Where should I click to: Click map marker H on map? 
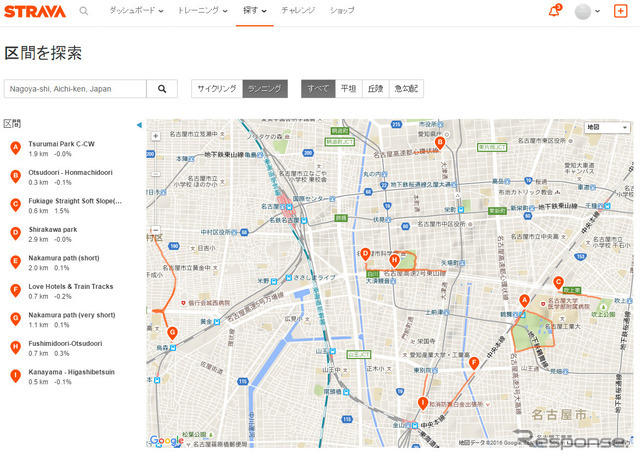point(394,261)
